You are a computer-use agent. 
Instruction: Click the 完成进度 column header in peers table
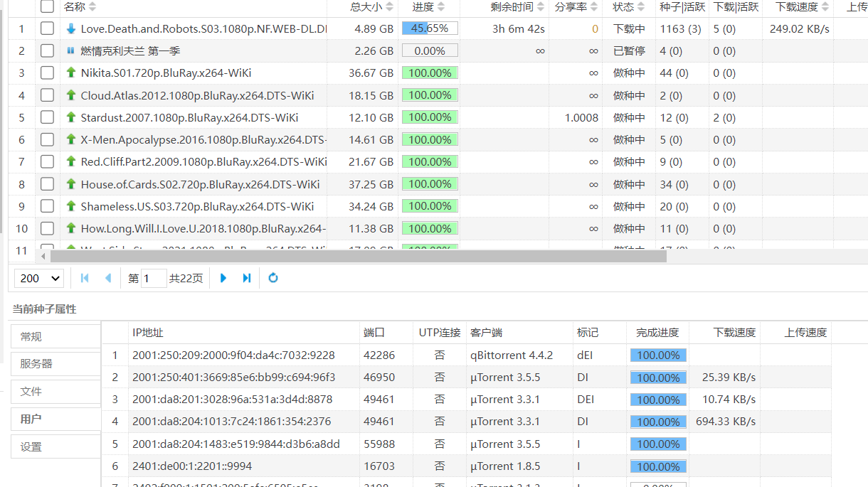coord(657,333)
